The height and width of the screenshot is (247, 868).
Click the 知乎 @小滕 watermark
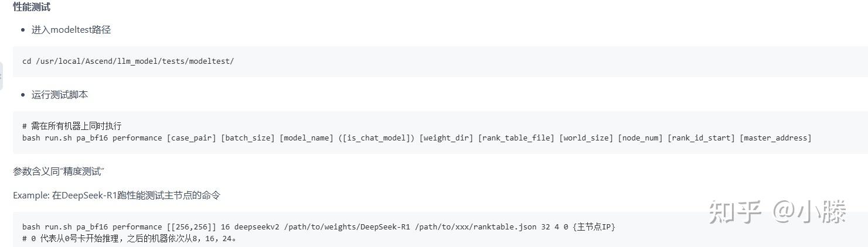tap(777, 212)
